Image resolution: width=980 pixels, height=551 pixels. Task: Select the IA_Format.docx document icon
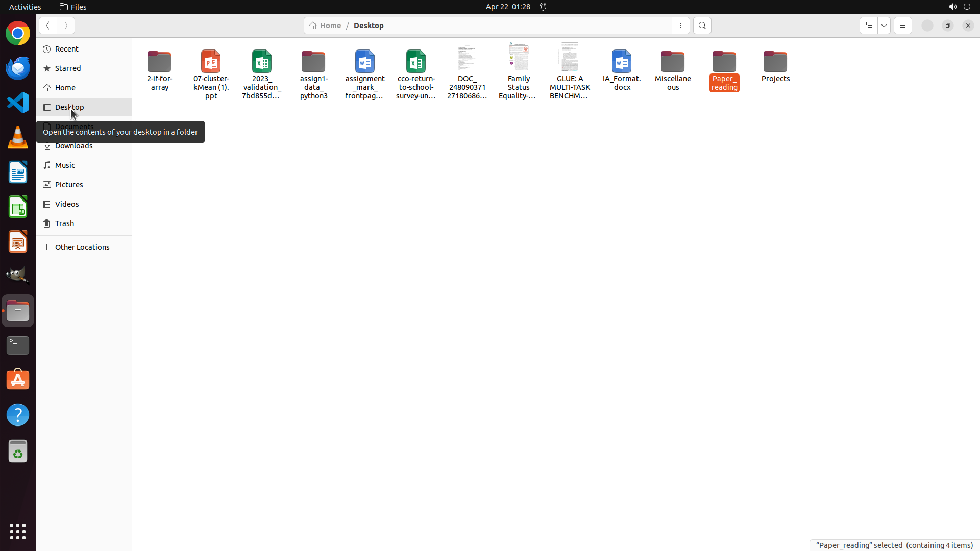coord(621,62)
